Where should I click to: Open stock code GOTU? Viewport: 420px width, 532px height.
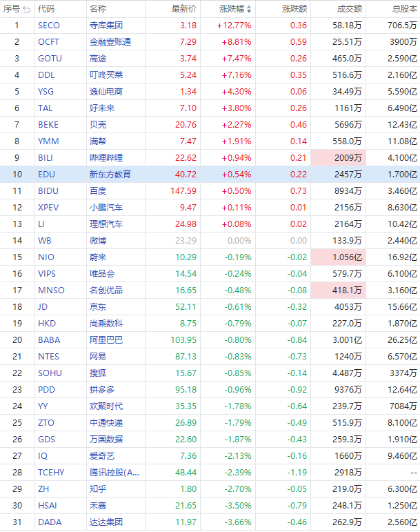point(50,59)
